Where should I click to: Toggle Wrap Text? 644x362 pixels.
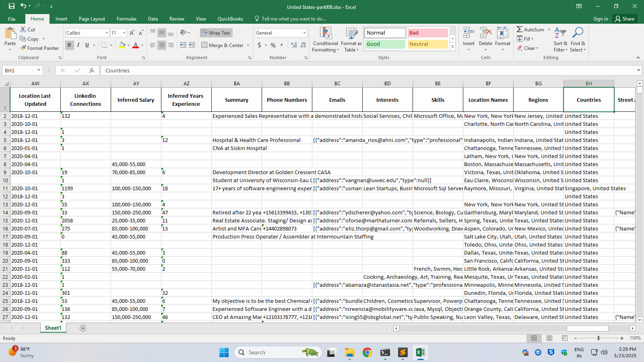[x=216, y=33]
